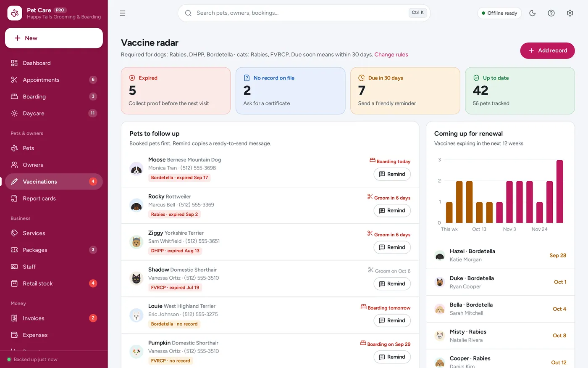
Task: Open Dashboard from the sidebar
Action: pyautogui.click(x=54, y=63)
